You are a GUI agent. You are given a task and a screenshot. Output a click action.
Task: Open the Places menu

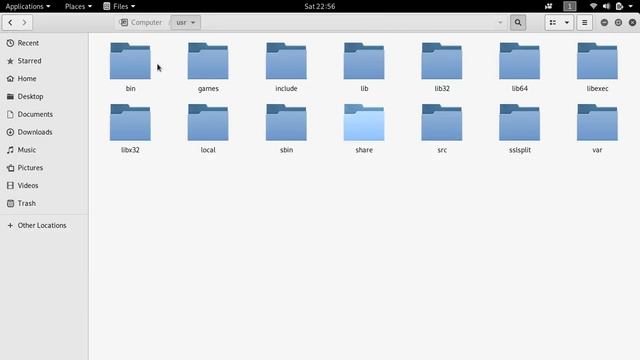click(78, 6)
